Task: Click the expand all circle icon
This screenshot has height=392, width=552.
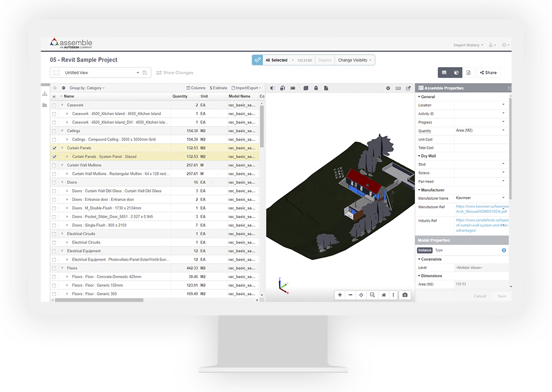Action: click(55, 88)
